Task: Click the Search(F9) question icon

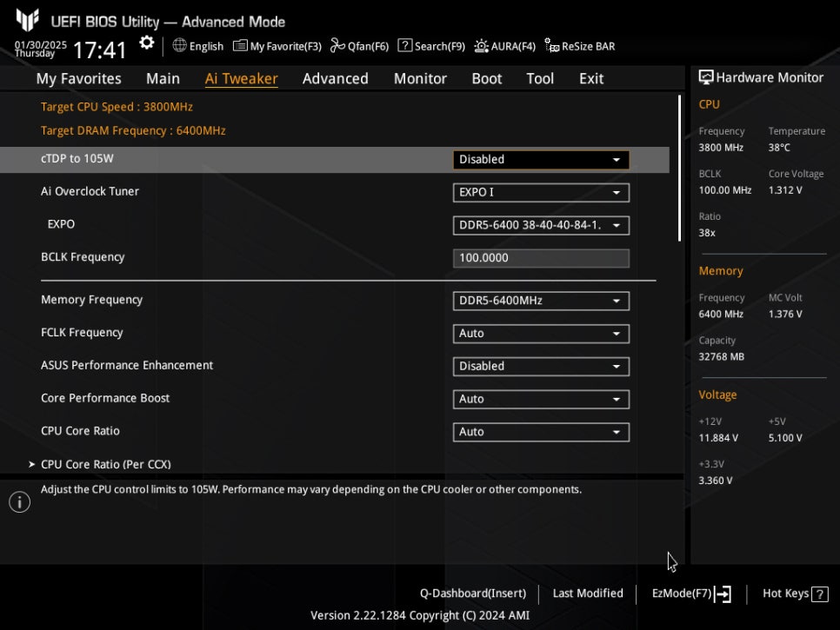Action: [405, 45]
